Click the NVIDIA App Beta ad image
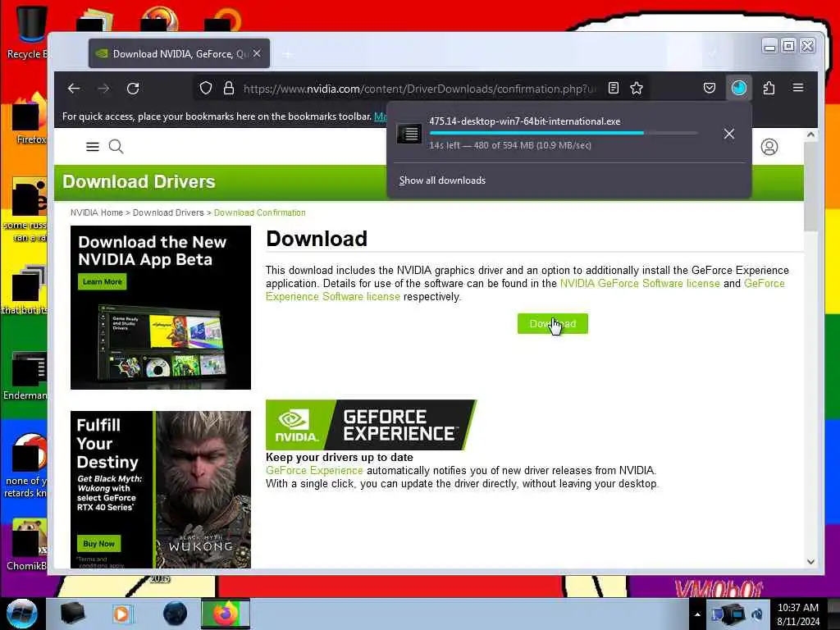This screenshot has height=630, width=840. (x=161, y=308)
